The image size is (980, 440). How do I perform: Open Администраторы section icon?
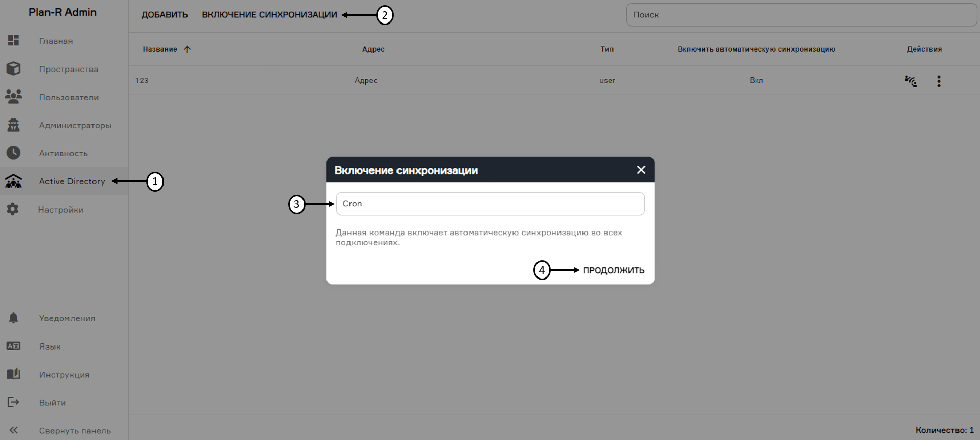click(x=13, y=125)
